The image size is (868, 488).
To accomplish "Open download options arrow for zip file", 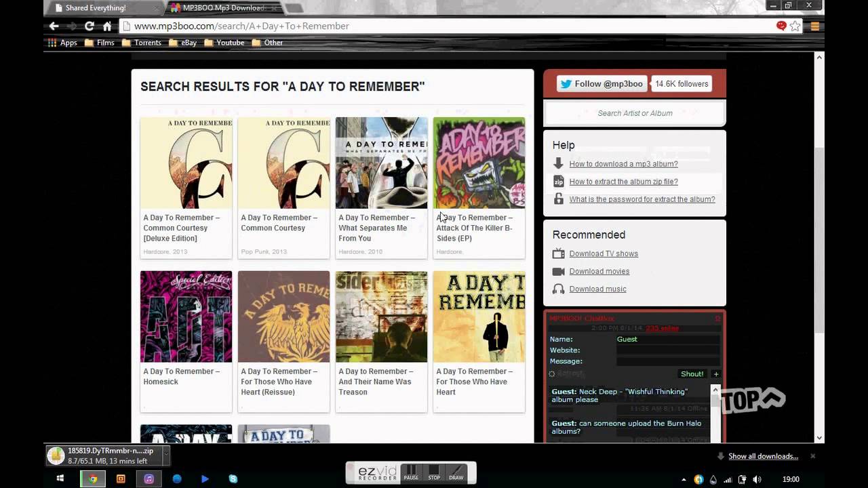I will pyautogui.click(x=165, y=455).
